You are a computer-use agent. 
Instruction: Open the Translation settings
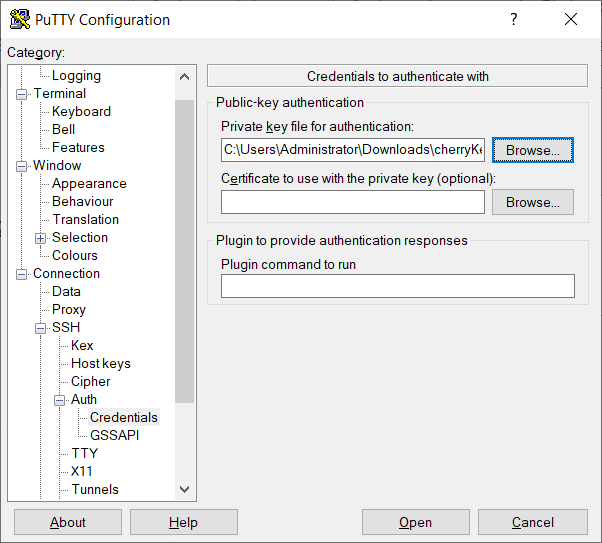coord(86,220)
